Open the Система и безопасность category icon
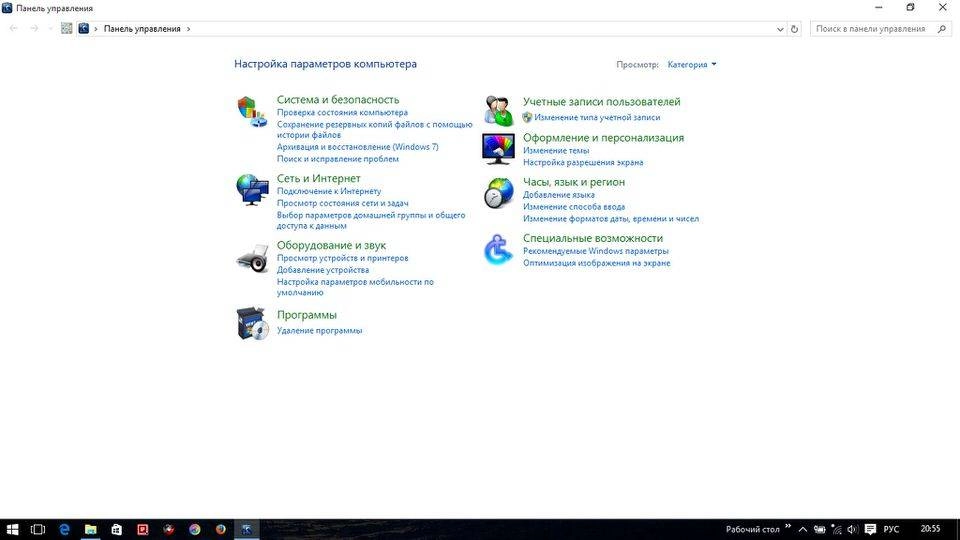The image size is (960, 540). [x=252, y=111]
